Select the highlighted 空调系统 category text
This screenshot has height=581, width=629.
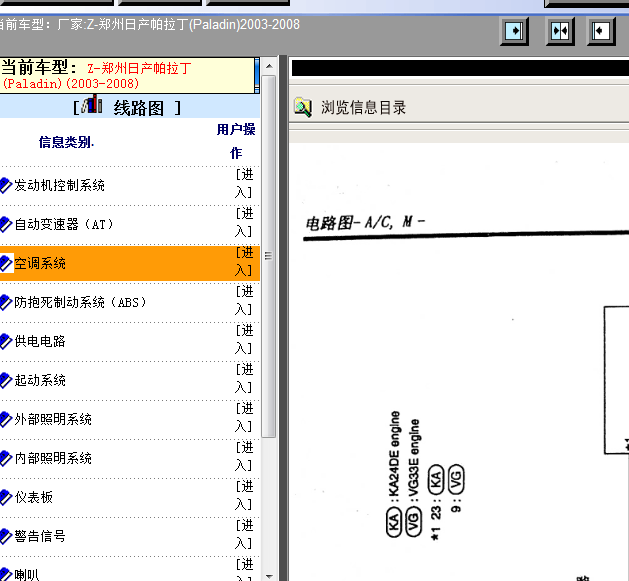pyautogui.click(x=40, y=263)
